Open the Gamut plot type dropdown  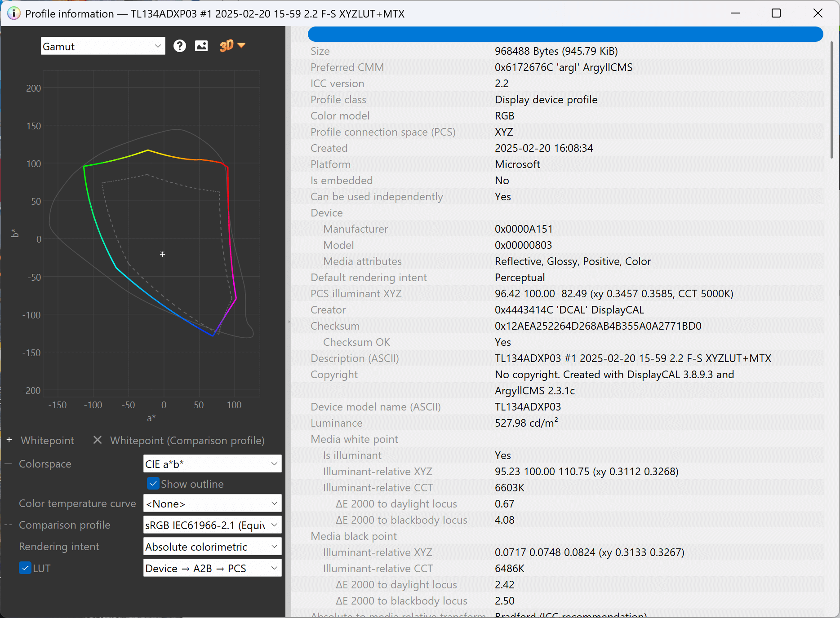(x=103, y=46)
